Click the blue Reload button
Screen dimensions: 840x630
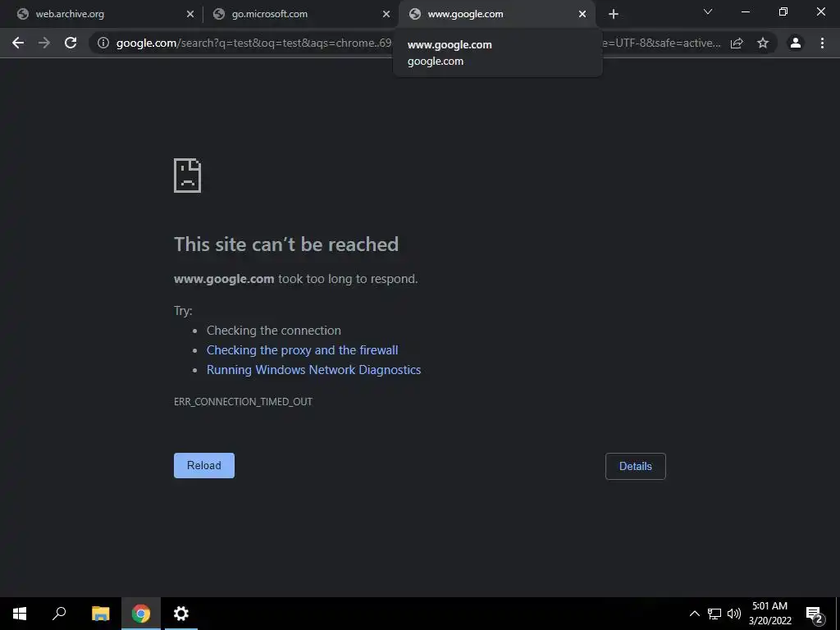(x=204, y=466)
